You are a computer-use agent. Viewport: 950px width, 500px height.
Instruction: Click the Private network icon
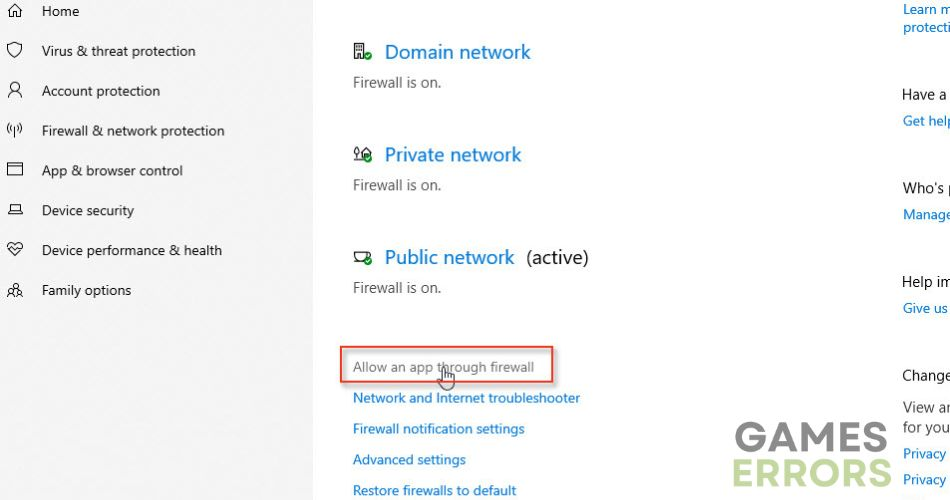(x=362, y=155)
